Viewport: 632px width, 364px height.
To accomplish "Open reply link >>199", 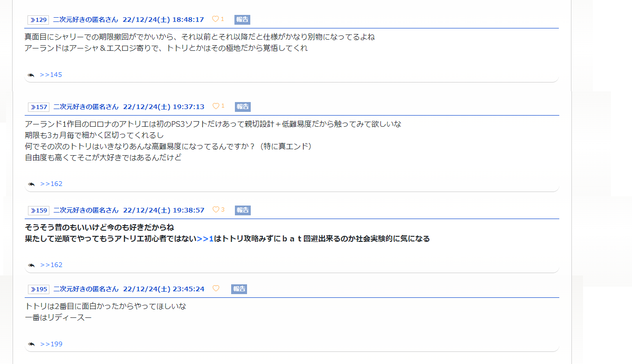I will [x=51, y=344].
